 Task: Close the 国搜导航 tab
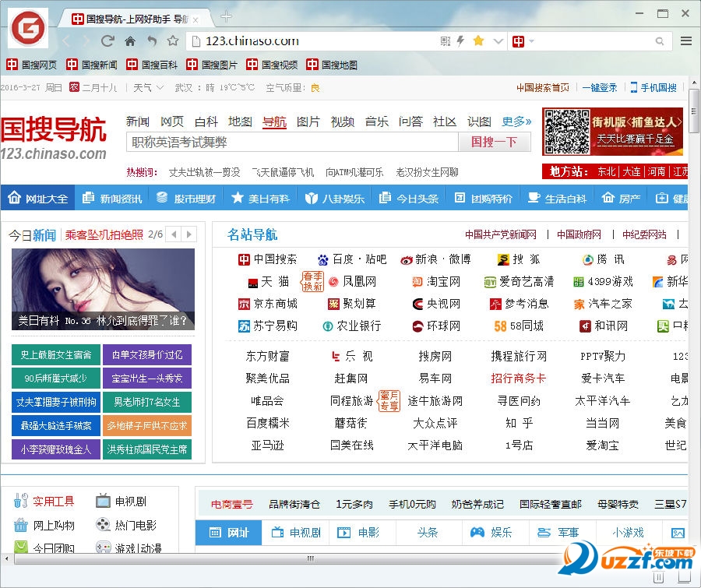pos(196,19)
